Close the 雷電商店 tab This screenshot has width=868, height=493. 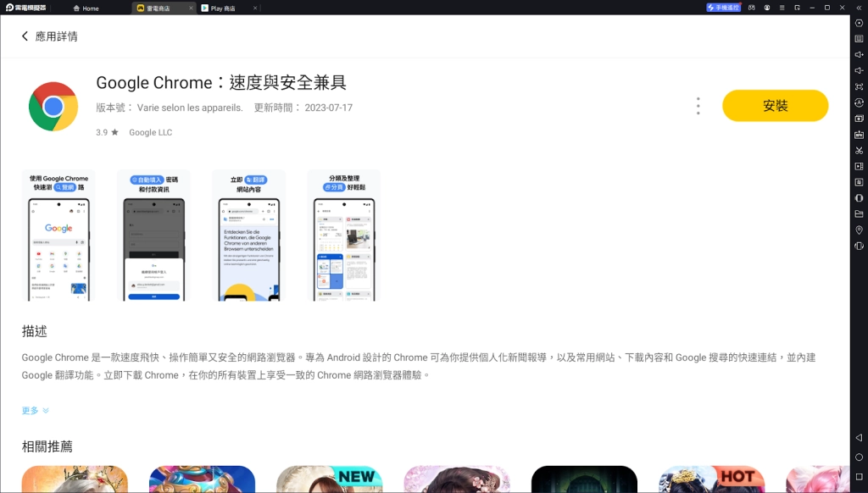click(191, 8)
